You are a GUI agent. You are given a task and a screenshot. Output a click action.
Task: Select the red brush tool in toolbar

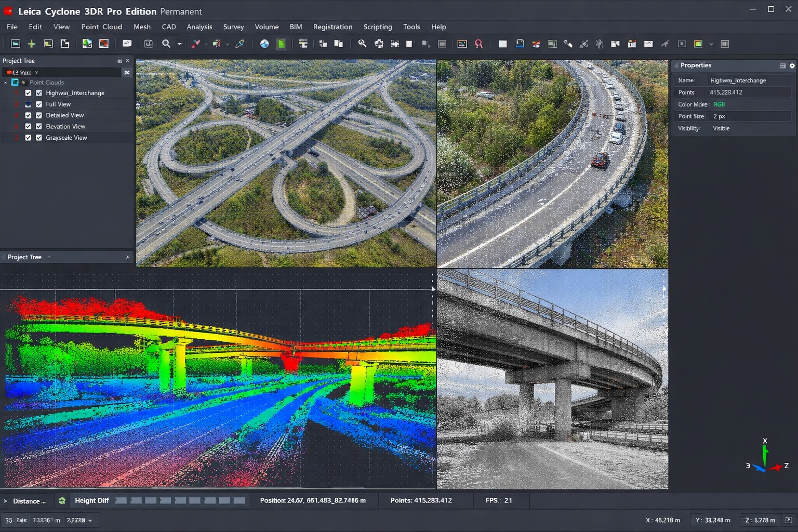click(196, 44)
